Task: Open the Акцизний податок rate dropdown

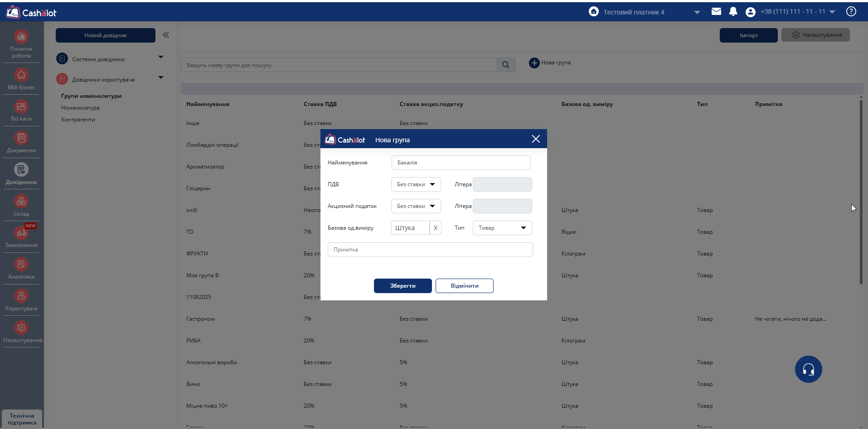Action: coord(416,206)
